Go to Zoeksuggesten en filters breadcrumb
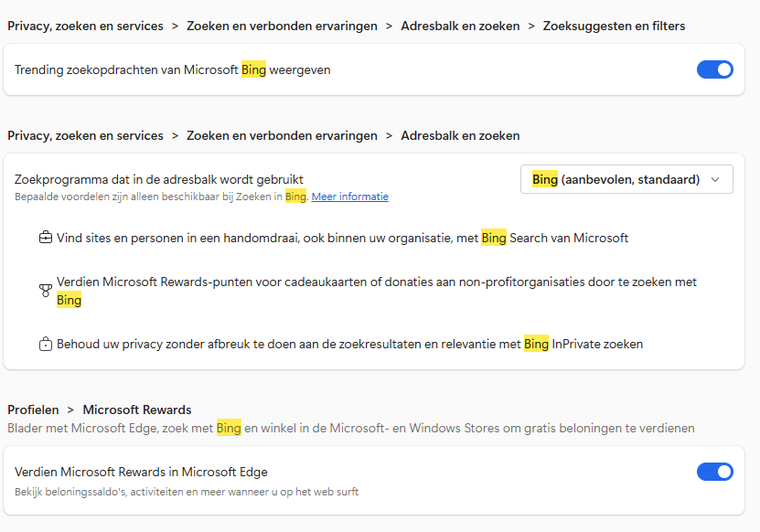Image resolution: width=760 pixels, height=532 pixels. (x=614, y=27)
